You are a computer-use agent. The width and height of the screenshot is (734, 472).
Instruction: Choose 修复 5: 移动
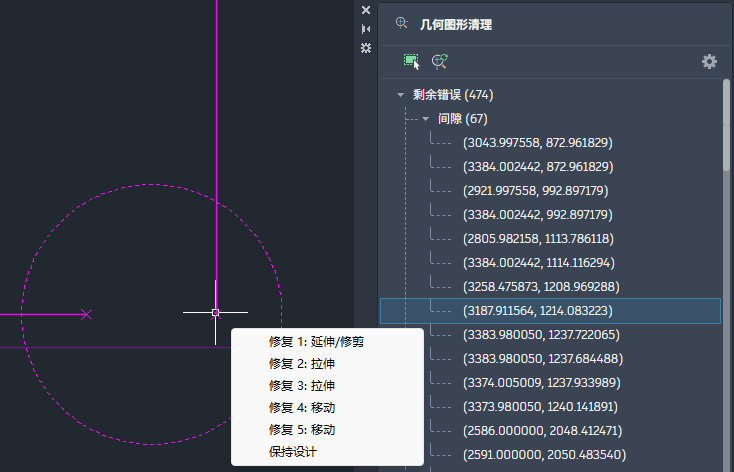tap(327, 430)
